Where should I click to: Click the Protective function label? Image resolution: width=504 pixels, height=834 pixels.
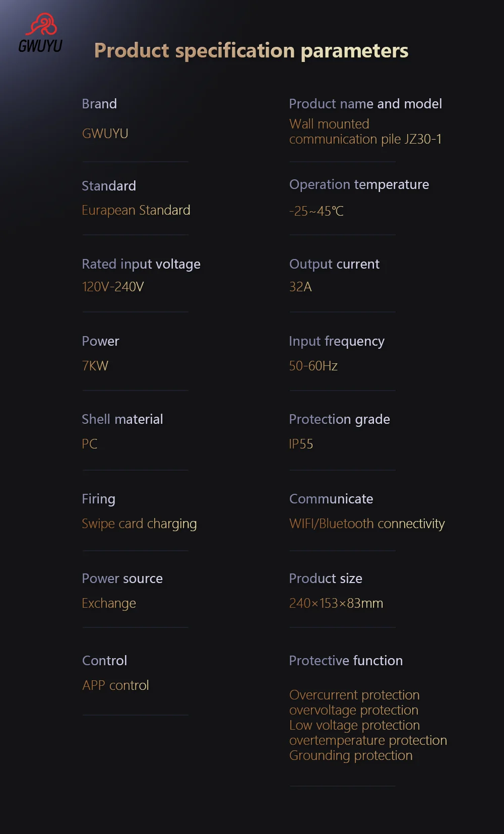(346, 661)
